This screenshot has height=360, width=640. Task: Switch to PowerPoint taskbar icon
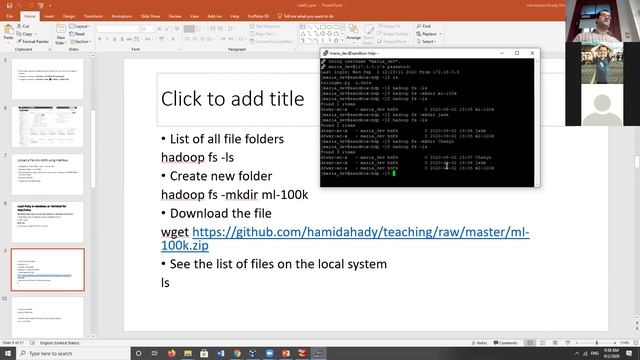tap(286, 353)
